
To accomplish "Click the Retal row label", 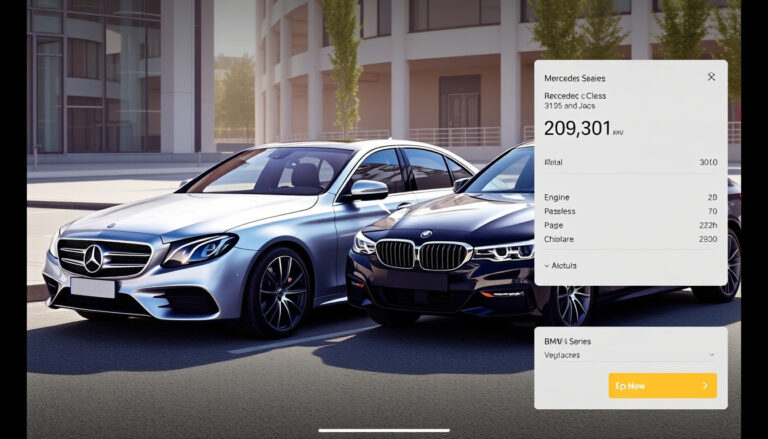I will click(x=553, y=162).
